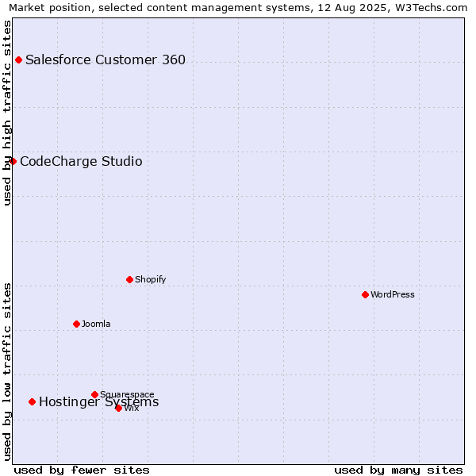476x476 pixels.
Task: Select the Shopify label text
Action: tap(150, 279)
